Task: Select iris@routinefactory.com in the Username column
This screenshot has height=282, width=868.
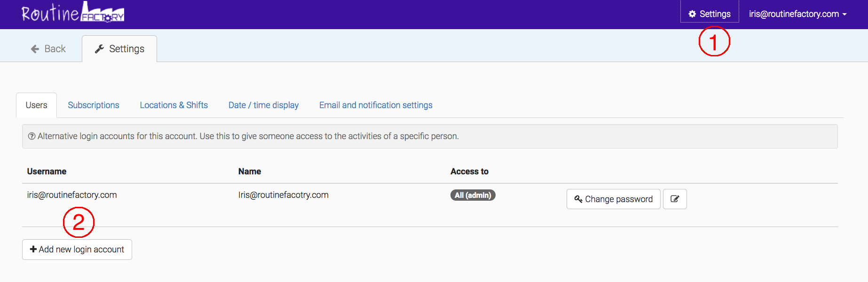Action: [72, 195]
